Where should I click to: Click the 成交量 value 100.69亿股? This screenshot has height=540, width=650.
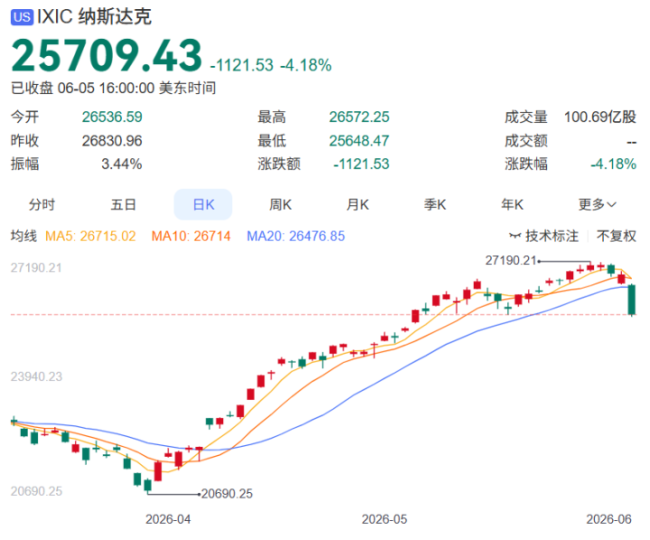tap(600, 117)
